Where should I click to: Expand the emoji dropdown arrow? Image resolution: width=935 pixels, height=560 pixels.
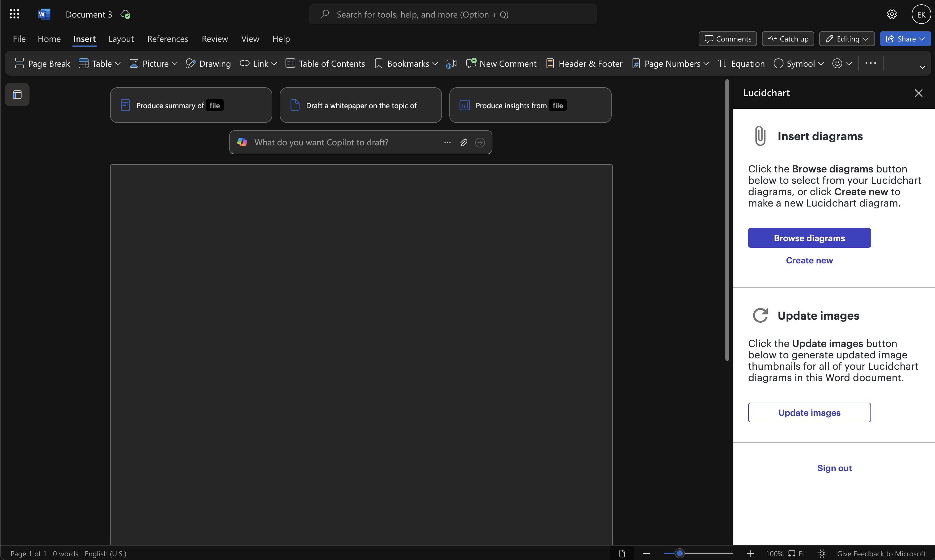[x=849, y=63]
